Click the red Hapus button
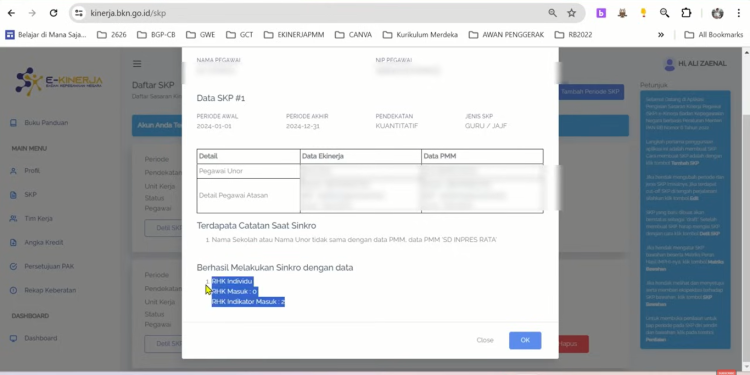750x375 pixels. coord(573,344)
